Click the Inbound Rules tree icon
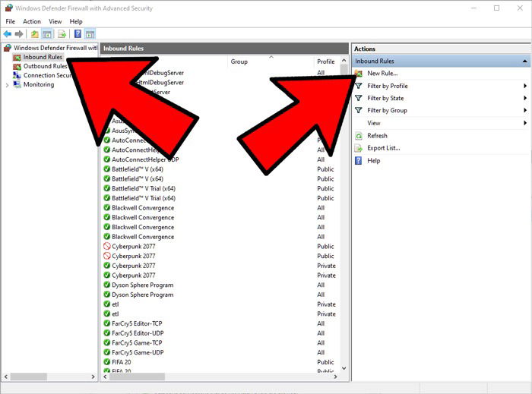The image size is (532, 394). [17, 57]
